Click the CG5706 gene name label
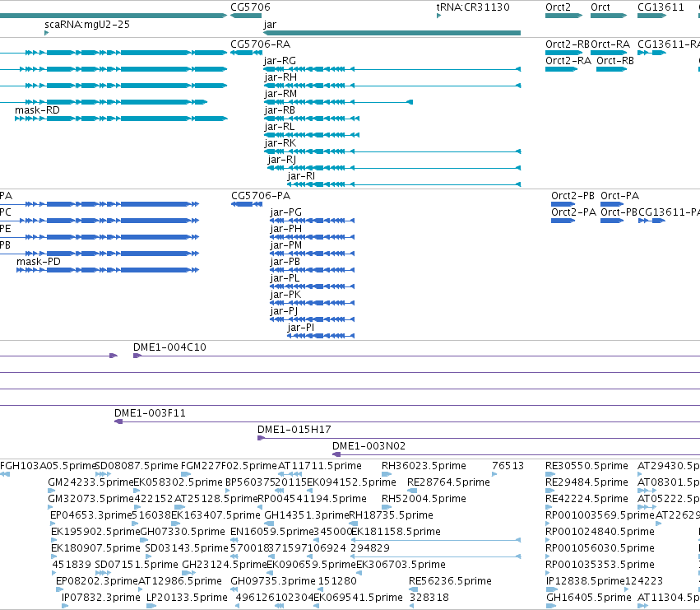Image resolution: width=700 pixels, height=610 pixels. [250, 7]
